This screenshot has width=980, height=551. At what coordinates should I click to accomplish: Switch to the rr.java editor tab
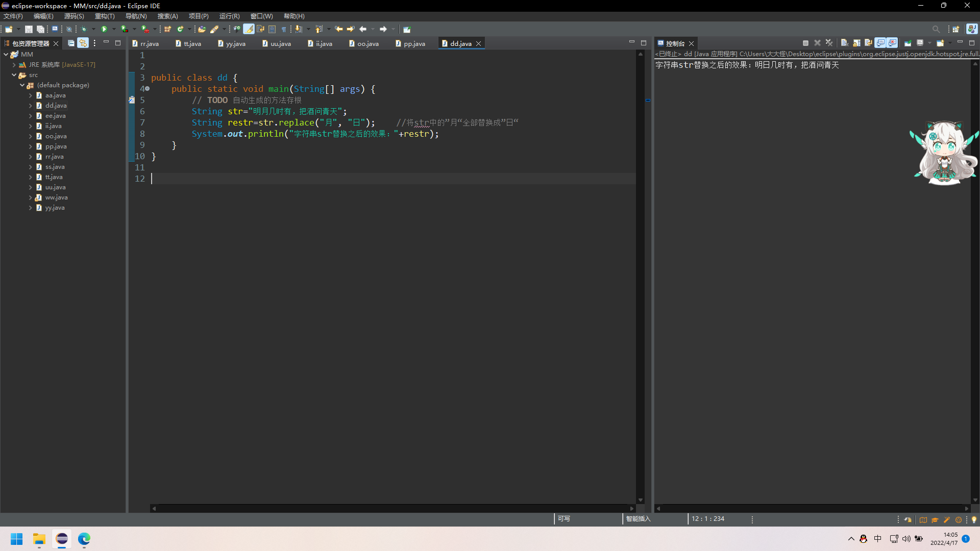(x=149, y=43)
